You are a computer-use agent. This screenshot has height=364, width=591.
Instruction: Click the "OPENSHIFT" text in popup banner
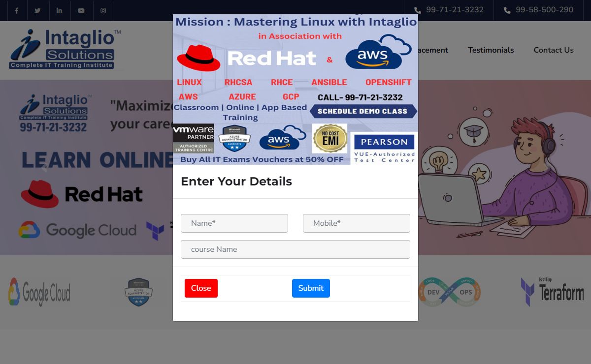coord(389,82)
